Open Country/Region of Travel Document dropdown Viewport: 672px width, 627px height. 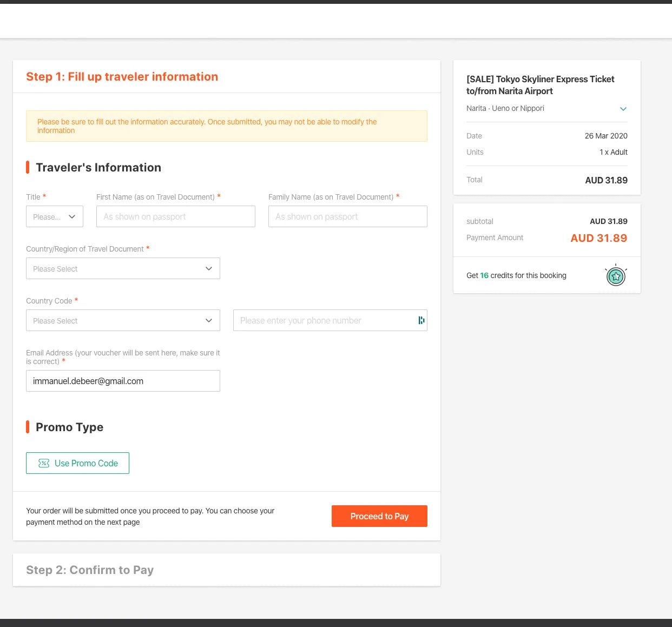click(123, 268)
